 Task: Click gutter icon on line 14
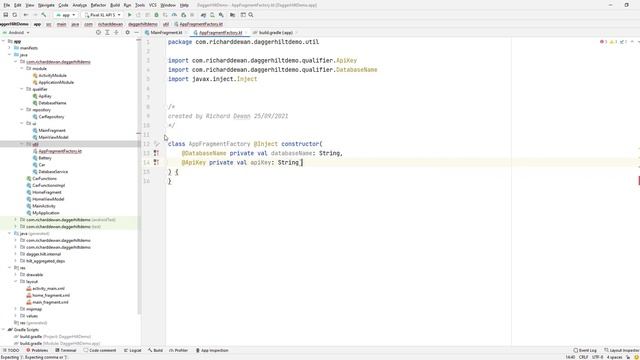coord(156,162)
